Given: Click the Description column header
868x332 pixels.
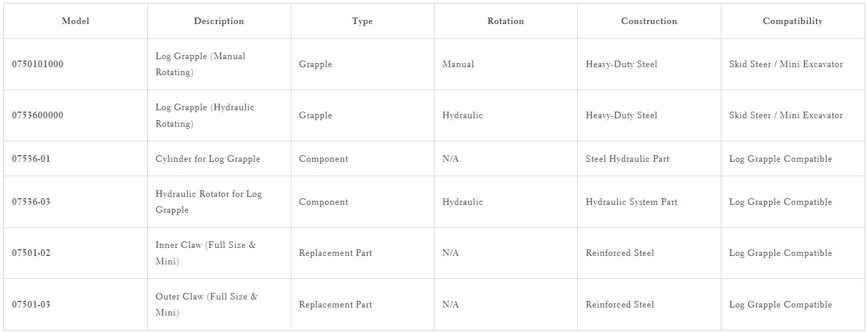Looking at the screenshot, I should (219, 21).
